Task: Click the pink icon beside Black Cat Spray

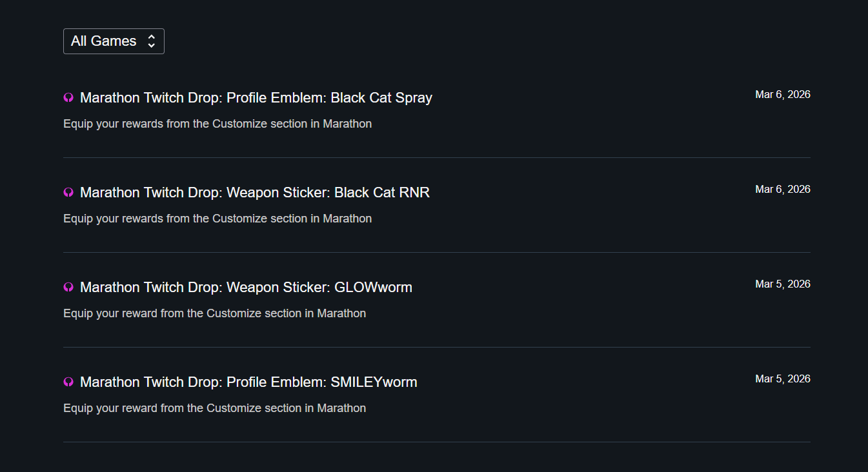Action: point(68,98)
